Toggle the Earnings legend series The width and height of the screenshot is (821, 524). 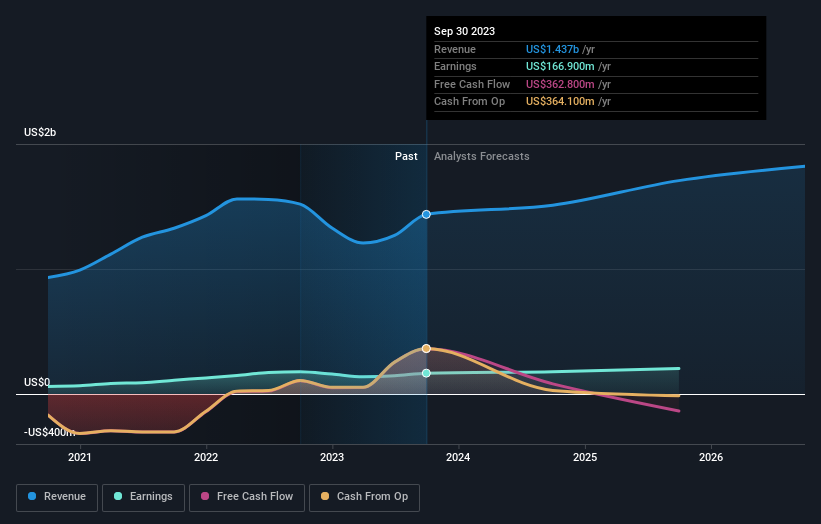tap(143, 497)
